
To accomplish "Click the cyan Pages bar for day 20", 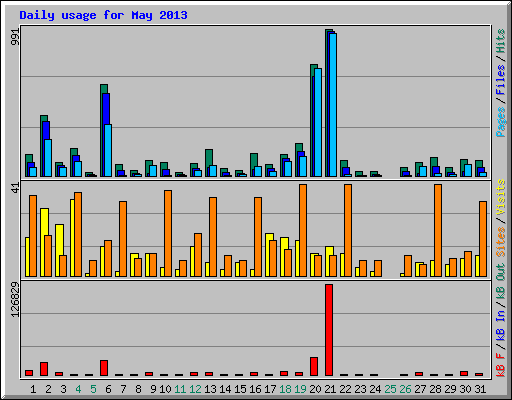I will [318, 122].
